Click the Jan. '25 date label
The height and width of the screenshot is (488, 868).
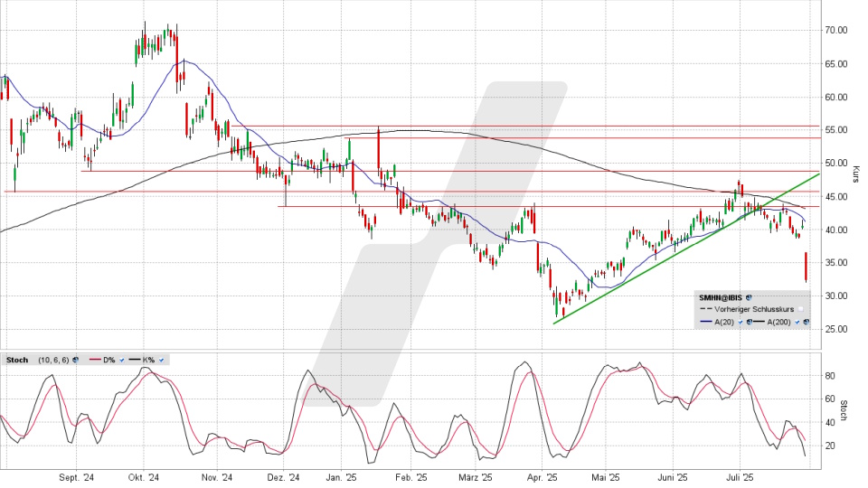coord(341,477)
